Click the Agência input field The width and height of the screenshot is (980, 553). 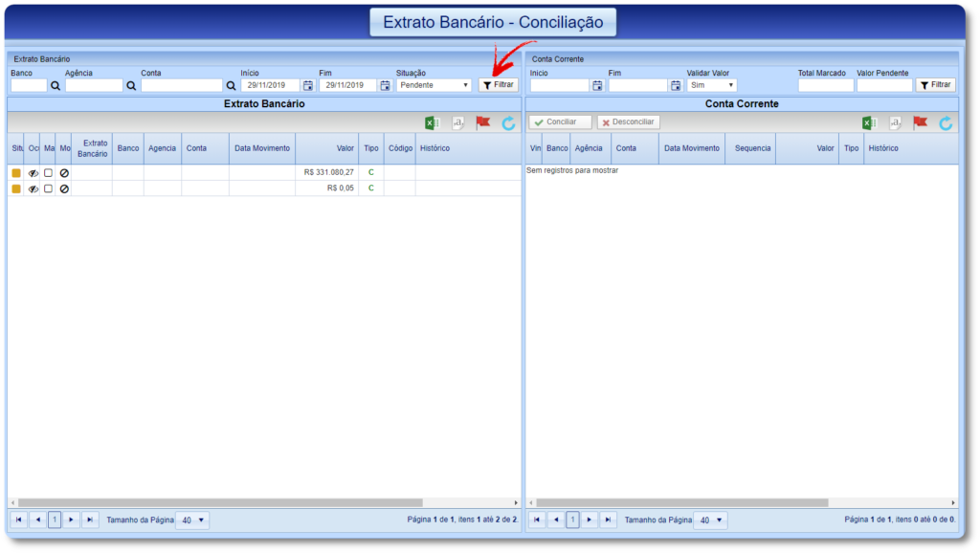pyautogui.click(x=94, y=85)
